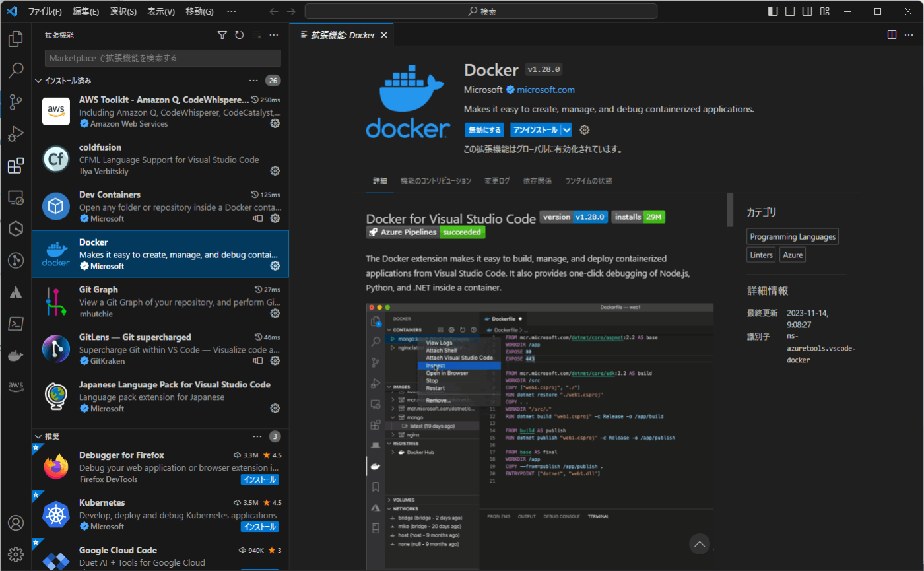Click the アンインストール button
The image size is (924, 571).
[535, 130]
